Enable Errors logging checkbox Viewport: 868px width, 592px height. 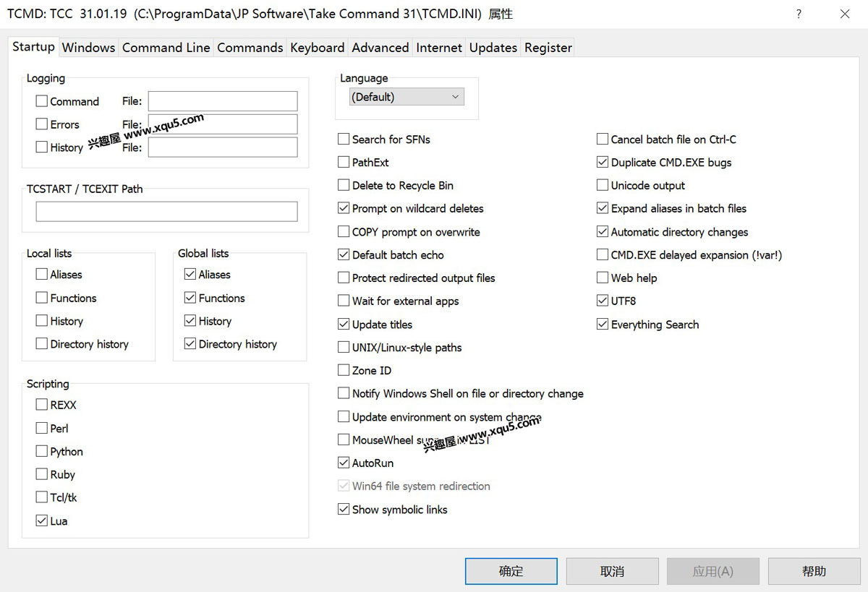coord(42,124)
